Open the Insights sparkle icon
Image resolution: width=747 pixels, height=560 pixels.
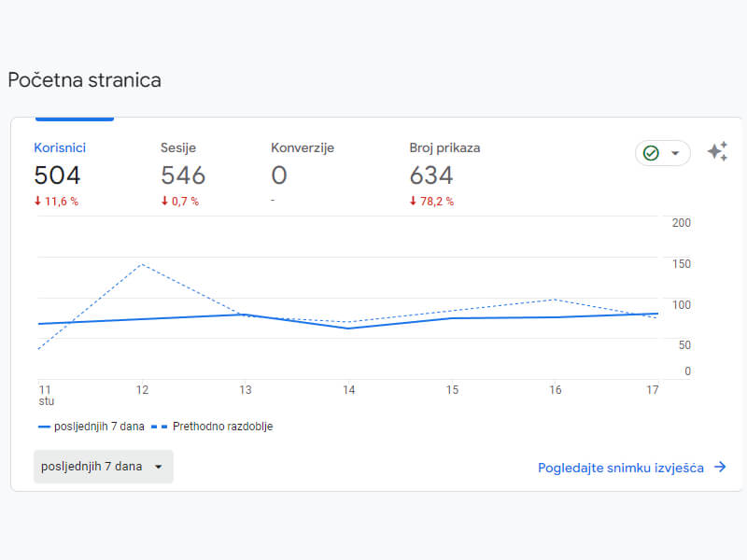717,152
